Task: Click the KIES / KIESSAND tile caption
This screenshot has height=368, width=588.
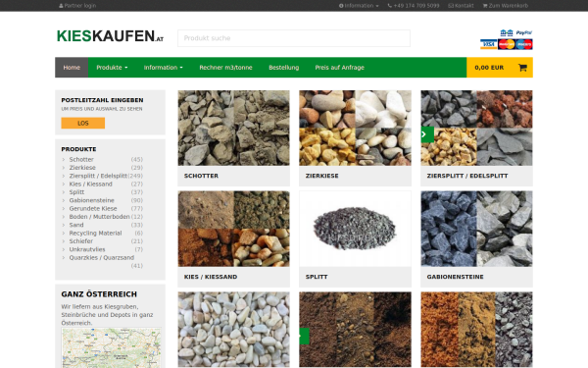Action: pyautogui.click(x=211, y=277)
